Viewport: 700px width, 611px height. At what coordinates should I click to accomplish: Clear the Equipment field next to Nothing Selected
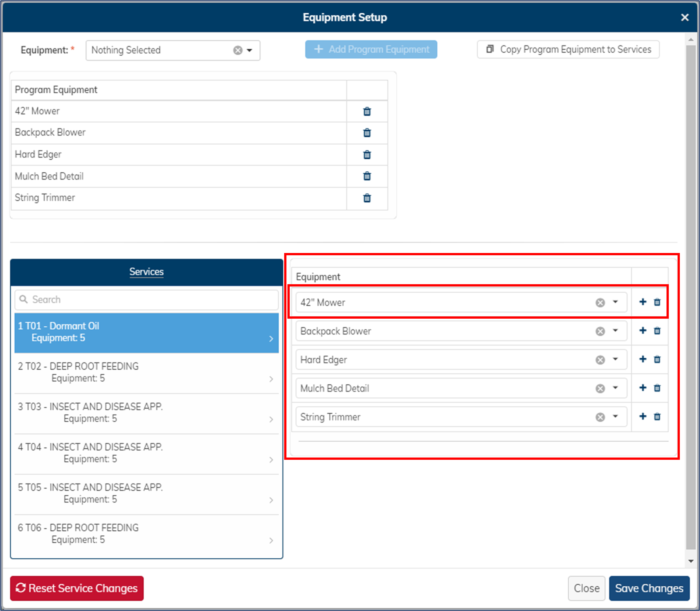point(238,50)
